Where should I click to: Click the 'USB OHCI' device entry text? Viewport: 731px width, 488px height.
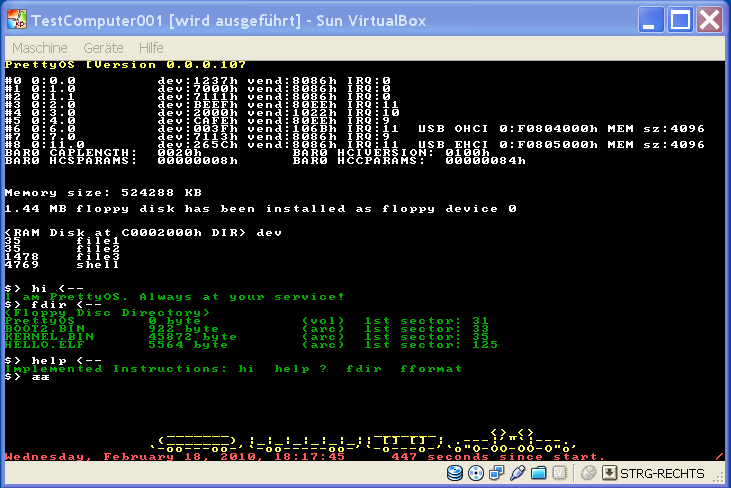(x=453, y=128)
